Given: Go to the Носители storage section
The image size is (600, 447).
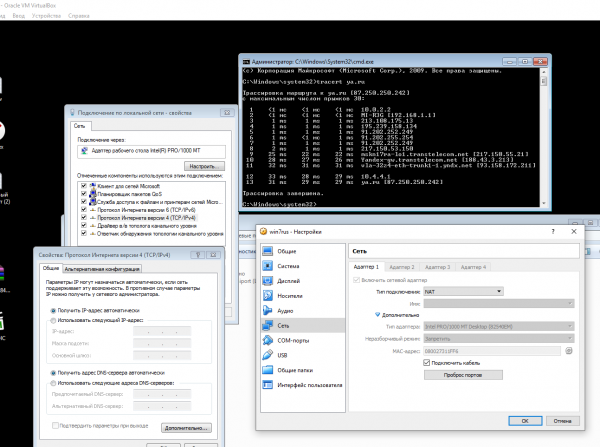Looking at the screenshot, I should click(288, 296).
